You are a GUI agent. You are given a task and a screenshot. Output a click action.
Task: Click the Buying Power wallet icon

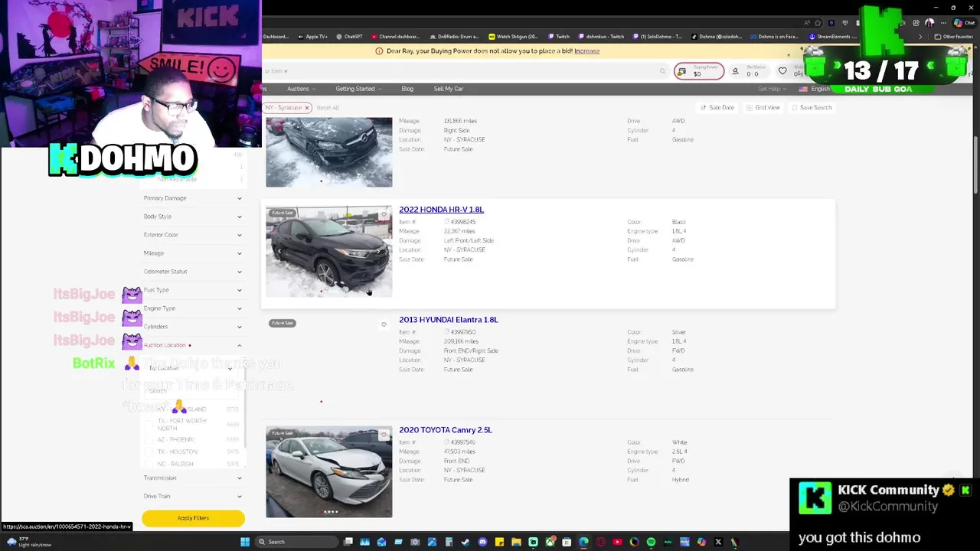point(681,71)
